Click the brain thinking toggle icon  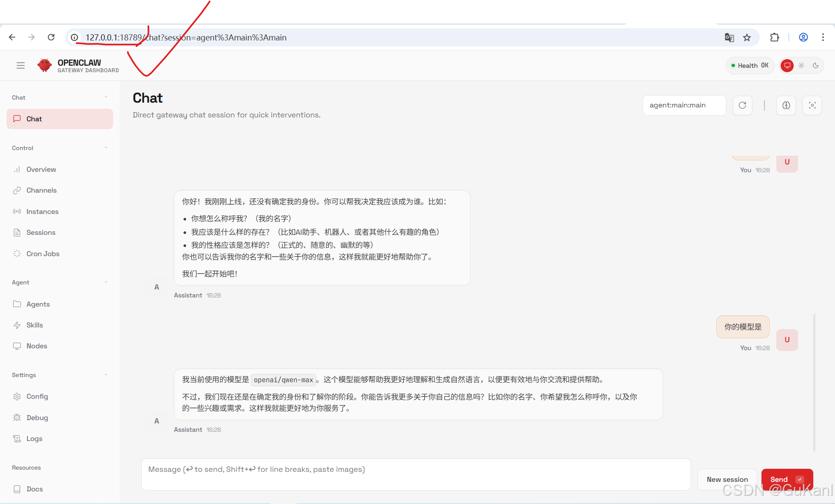point(786,105)
